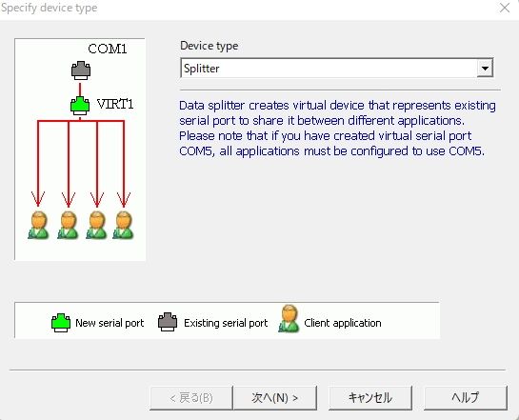Click the Splitter combo box field
The width and height of the screenshot is (519, 420).
pos(337,69)
